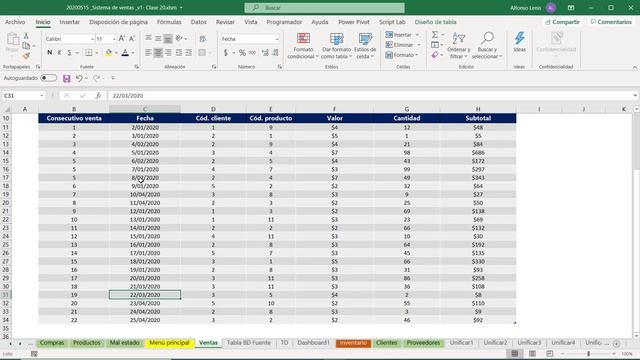Click into the formula bar showing 22/03/2020
Image resolution: width=640 pixels, height=360 pixels.
coord(369,96)
